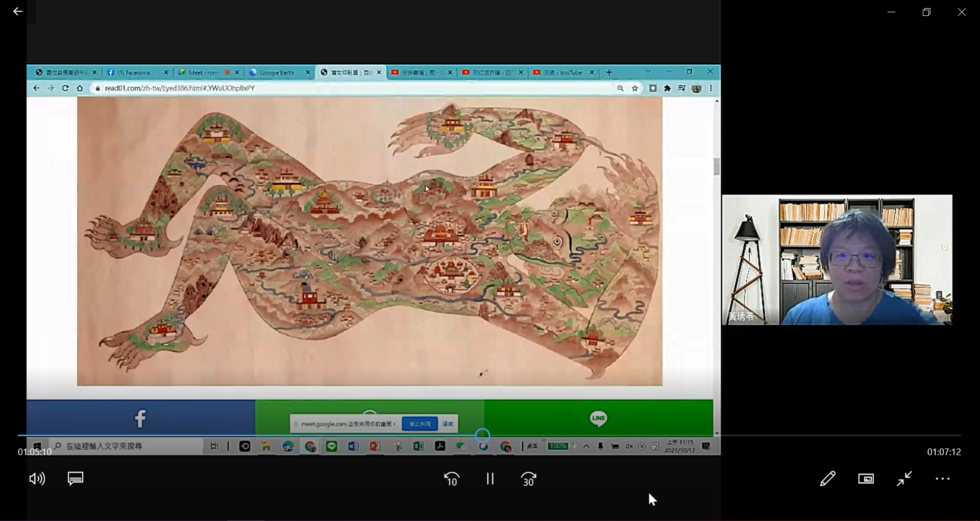Viewport: 980px width, 521px height.
Task: Exit full screen with the arrows icon
Action: [x=904, y=479]
